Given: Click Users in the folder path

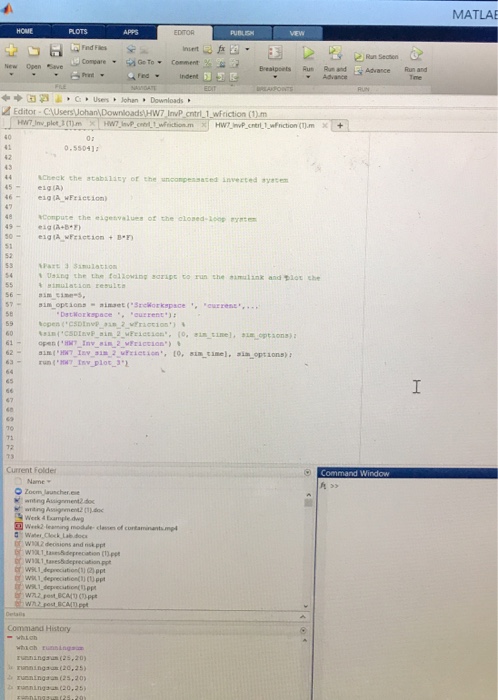Looking at the screenshot, I should pyautogui.click(x=101, y=100).
